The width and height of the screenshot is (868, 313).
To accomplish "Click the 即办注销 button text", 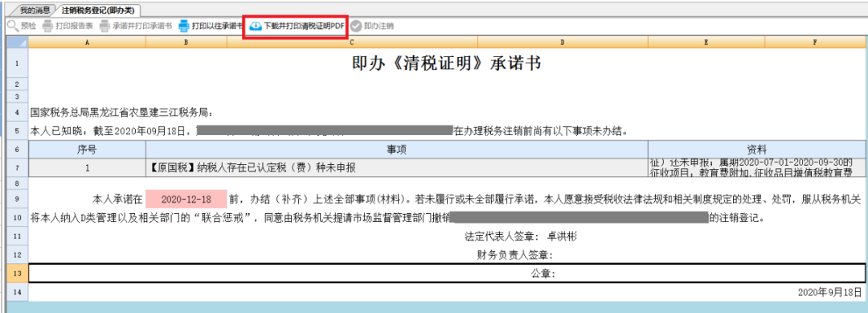I will tap(379, 26).
